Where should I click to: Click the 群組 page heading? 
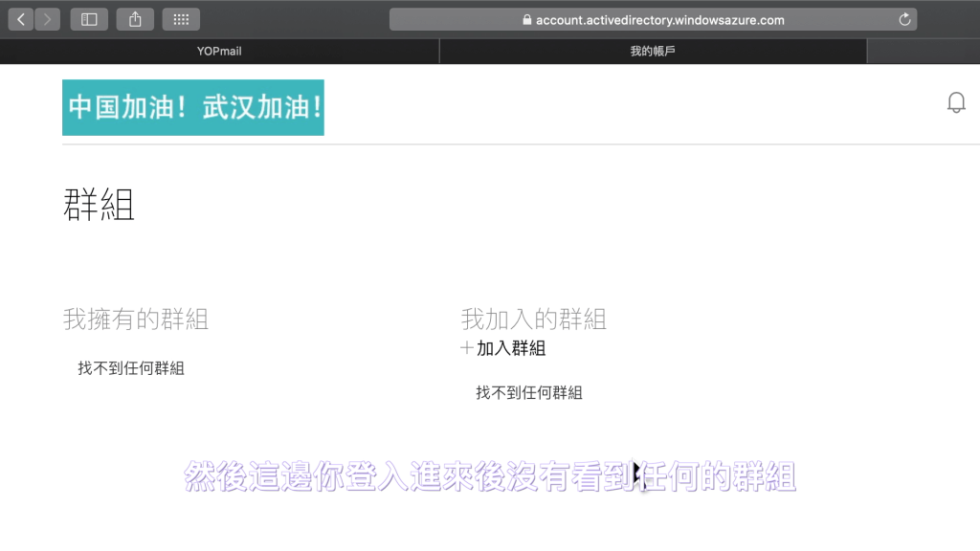coord(99,205)
